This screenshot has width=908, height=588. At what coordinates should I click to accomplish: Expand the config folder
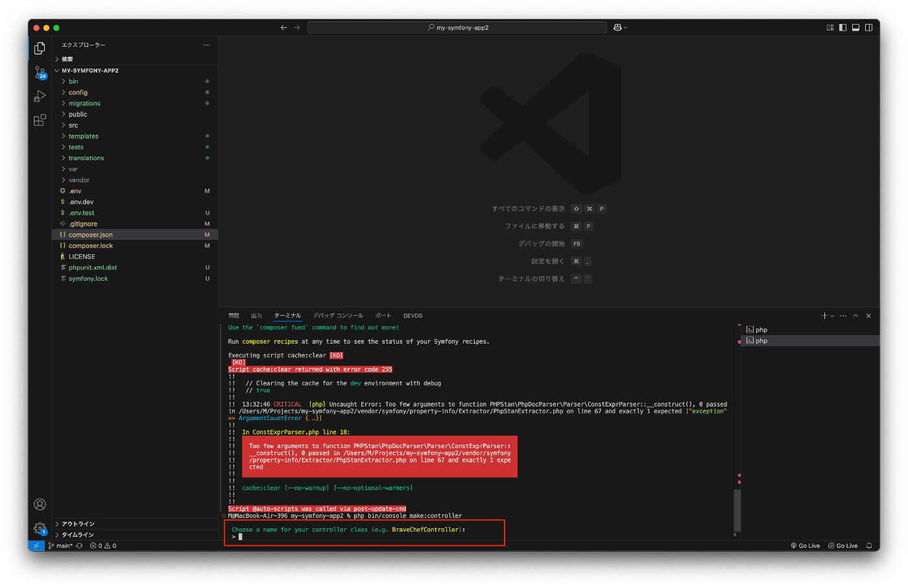135,93
